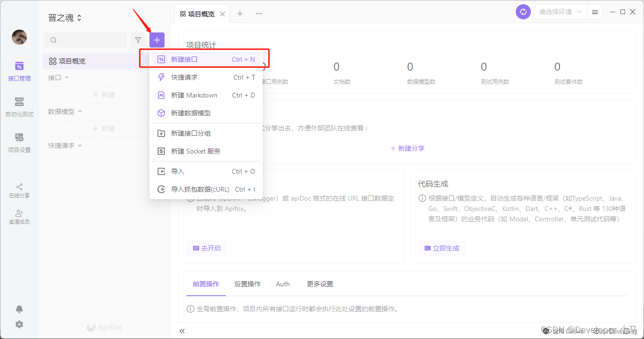644x339 pixels.
Task: Open the 请选择环境 environment dropdown
Action: 561,12
